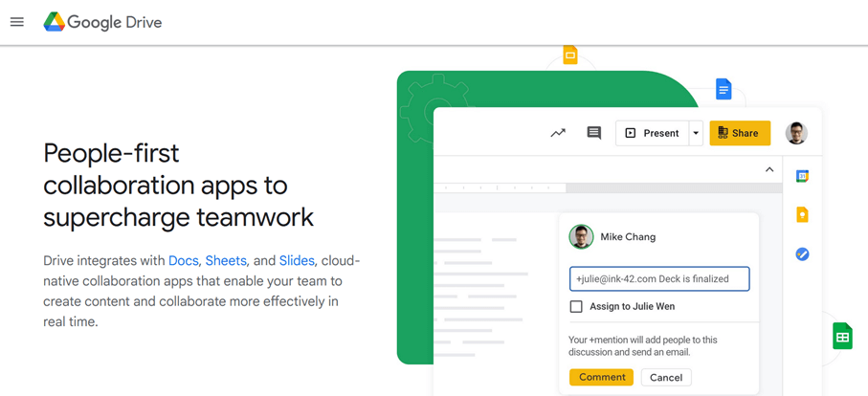This screenshot has height=396, width=868.
Task: Check the Assign to Julie Wen box
Action: tap(576, 306)
